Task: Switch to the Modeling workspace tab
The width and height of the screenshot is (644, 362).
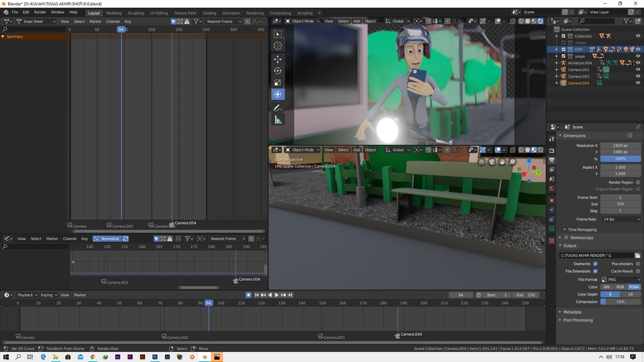Action: pos(114,13)
